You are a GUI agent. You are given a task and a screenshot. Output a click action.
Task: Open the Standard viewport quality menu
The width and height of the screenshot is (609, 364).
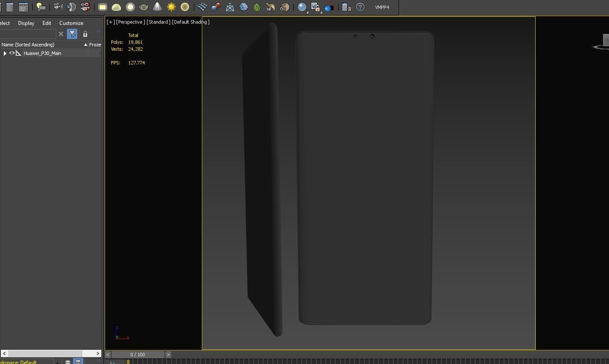(158, 22)
